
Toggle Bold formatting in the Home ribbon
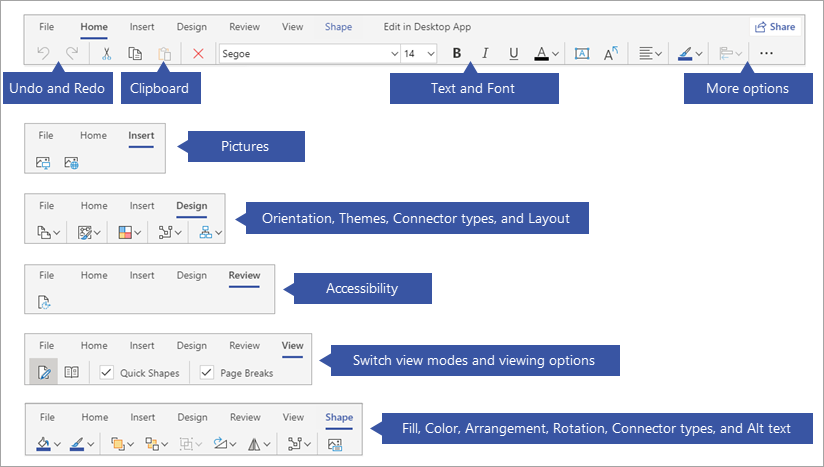click(457, 54)
